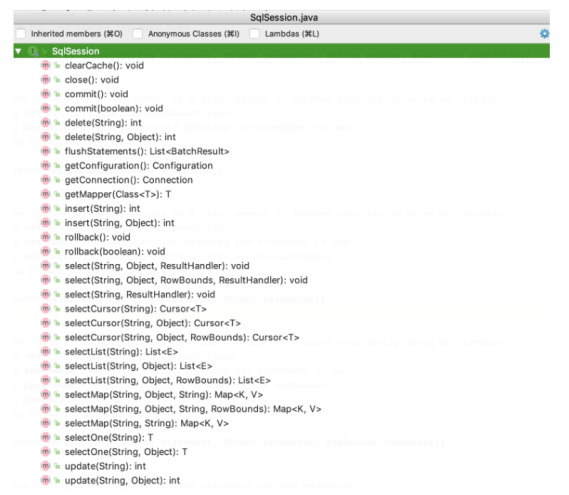Select close(): void method

pos(92,79)
